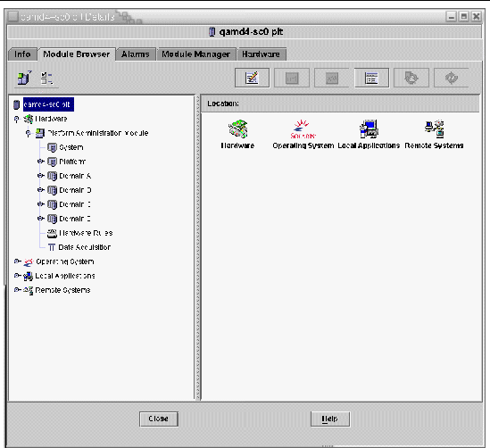Image resolution: width=490 pixels, height=448 pixels.
Task: Maximize the Details window
Action: pos(464,16)
